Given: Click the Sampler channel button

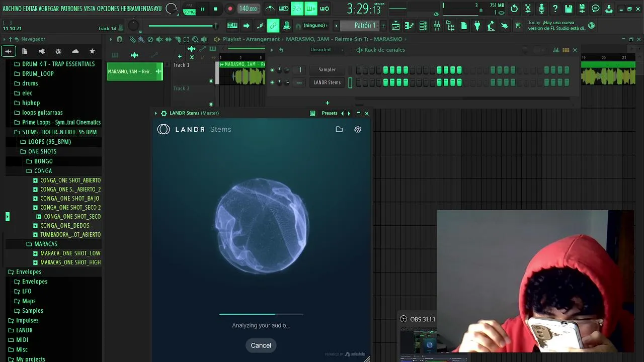Looking at the screenshot, I should pos(327,70).
